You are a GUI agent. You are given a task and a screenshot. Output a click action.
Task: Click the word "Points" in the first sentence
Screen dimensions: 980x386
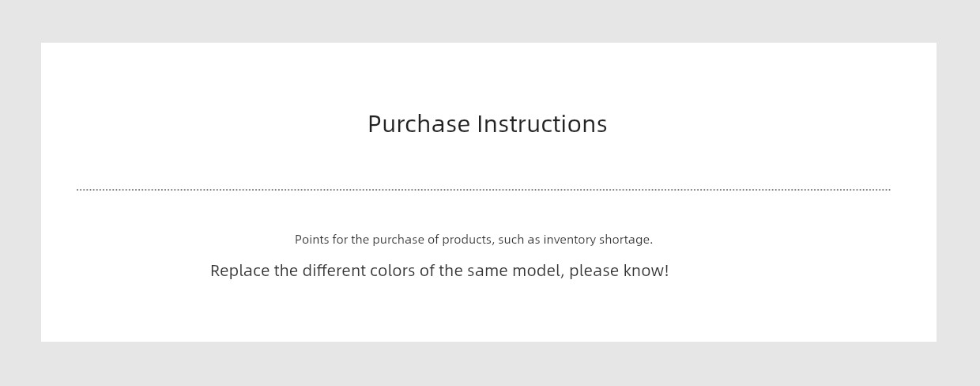pos(310,240)
